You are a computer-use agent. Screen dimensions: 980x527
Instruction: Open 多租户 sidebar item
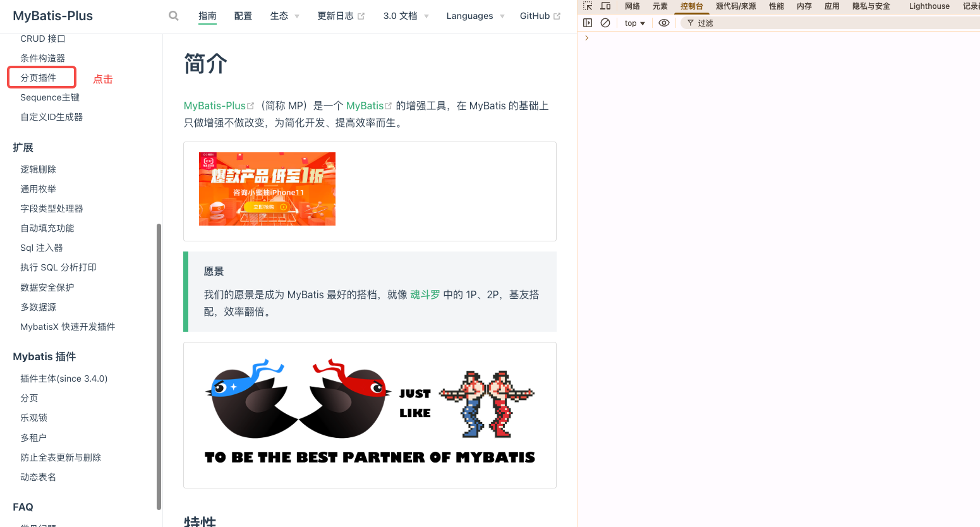(33, 438)
